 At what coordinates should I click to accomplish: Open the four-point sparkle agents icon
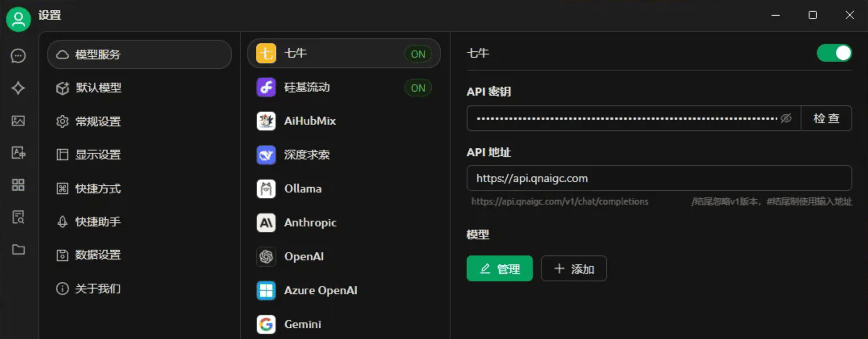(18, 88)
